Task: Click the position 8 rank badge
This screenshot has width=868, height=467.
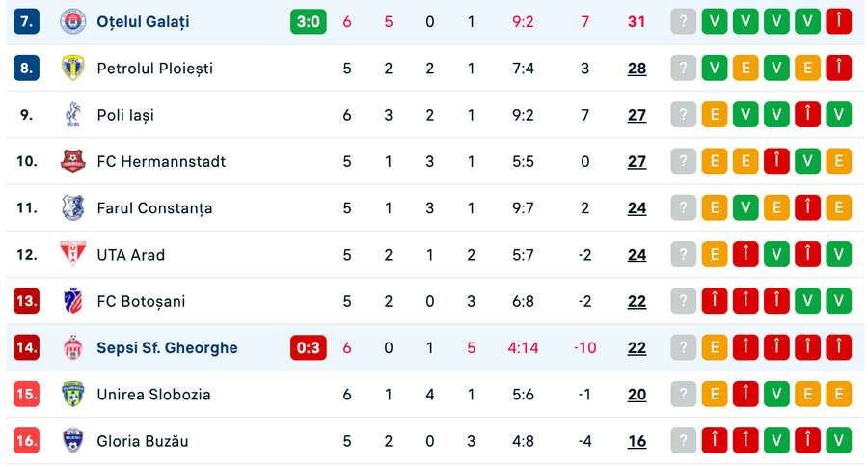Action: tap(27, 69)
